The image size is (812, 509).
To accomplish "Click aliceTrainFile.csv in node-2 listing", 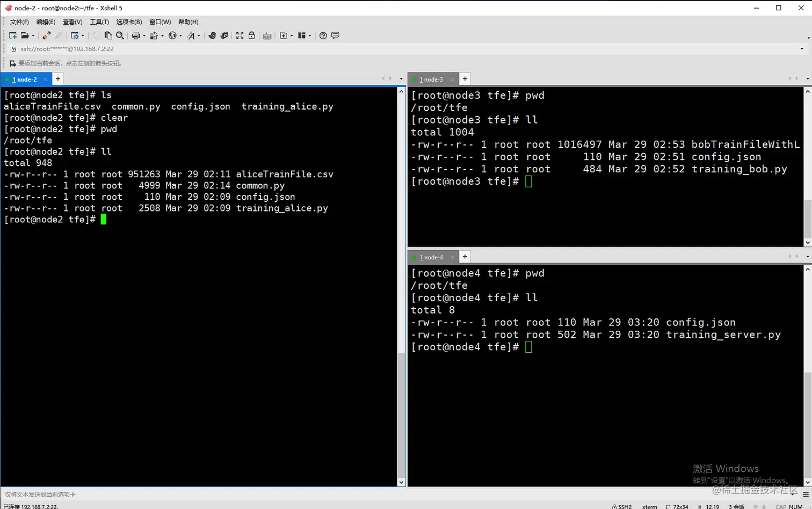I will pos(285,174).
